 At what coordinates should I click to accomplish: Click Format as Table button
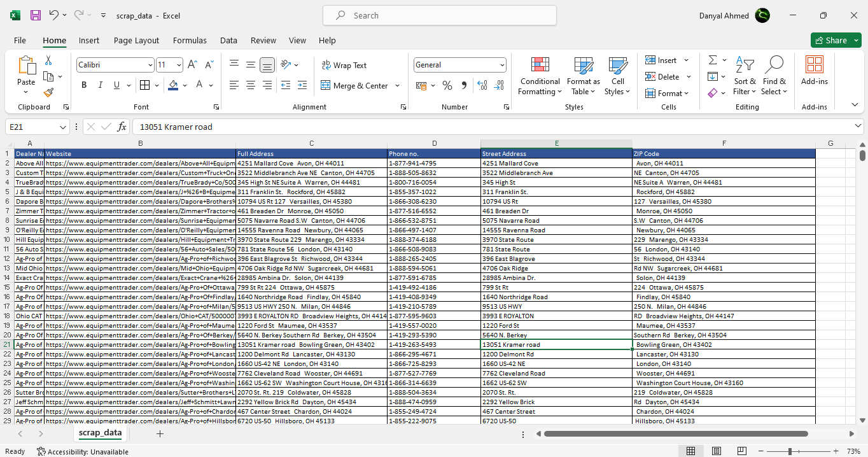[584, 75]
